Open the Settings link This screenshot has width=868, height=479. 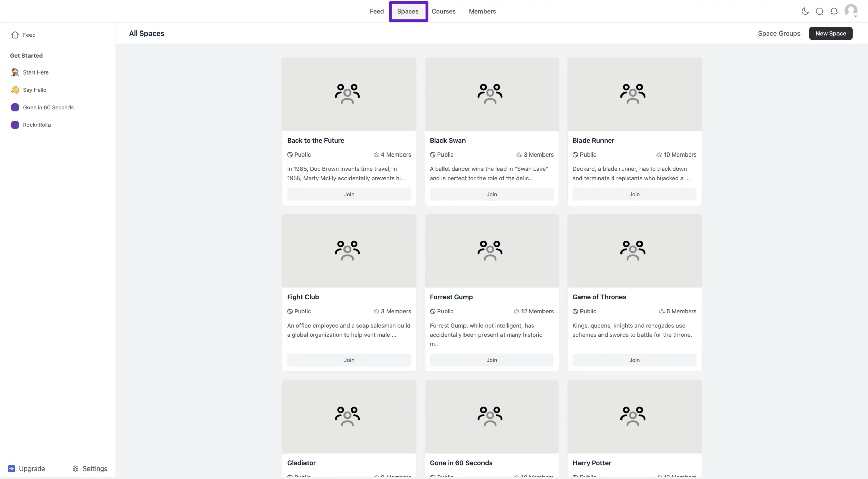(x=95, y=468)
